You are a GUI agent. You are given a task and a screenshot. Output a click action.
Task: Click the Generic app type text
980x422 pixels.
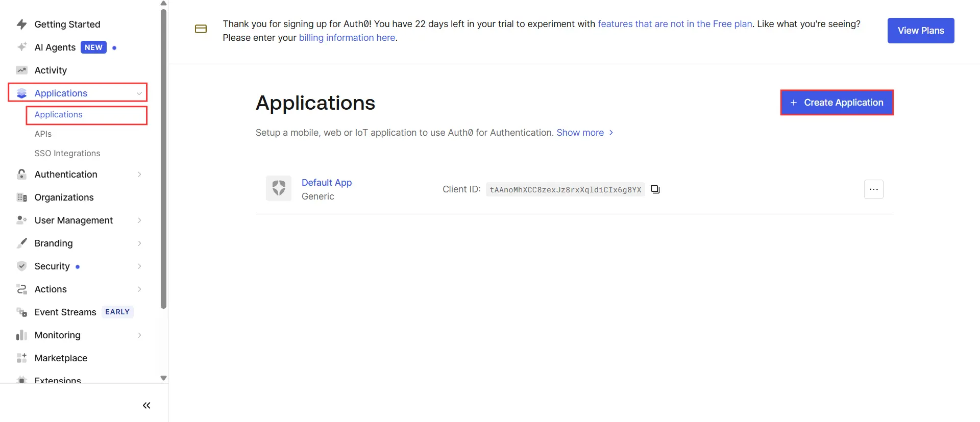(318, 196)
